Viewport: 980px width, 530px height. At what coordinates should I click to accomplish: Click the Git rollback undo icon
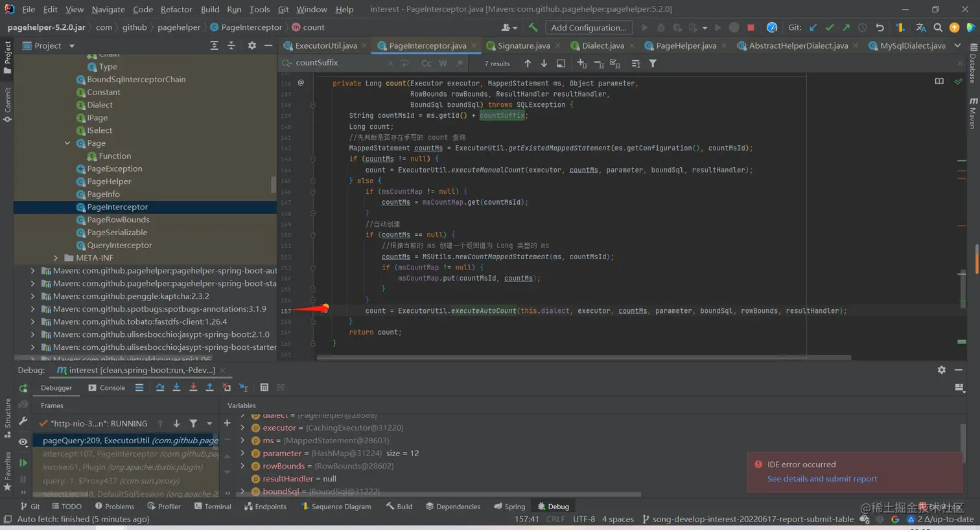[880, 27]
